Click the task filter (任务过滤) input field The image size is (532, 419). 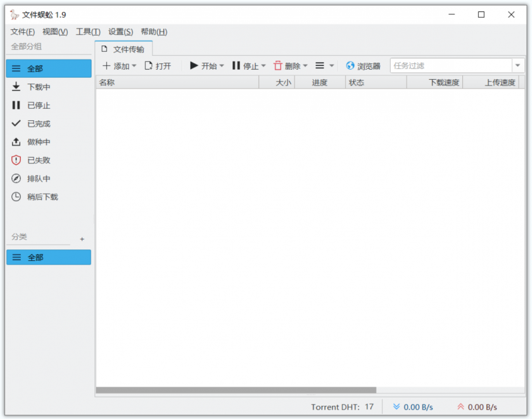click(450, 65)
